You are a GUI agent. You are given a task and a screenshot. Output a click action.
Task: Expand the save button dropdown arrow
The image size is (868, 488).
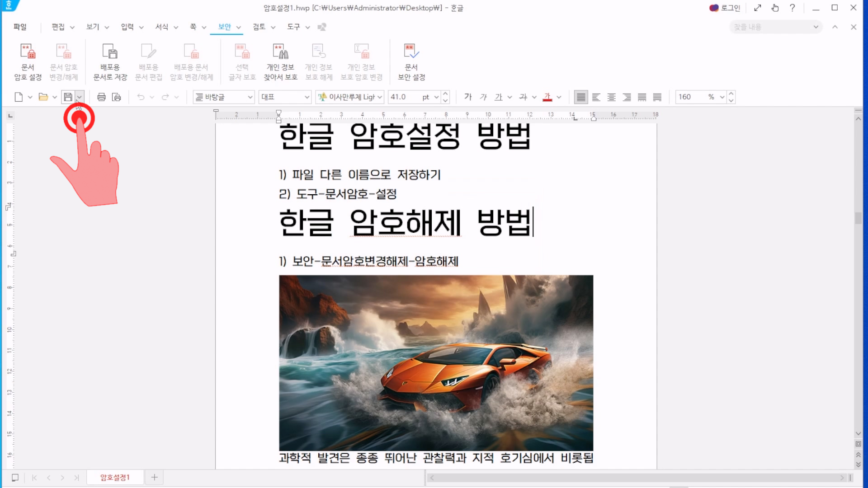[80, 97]
